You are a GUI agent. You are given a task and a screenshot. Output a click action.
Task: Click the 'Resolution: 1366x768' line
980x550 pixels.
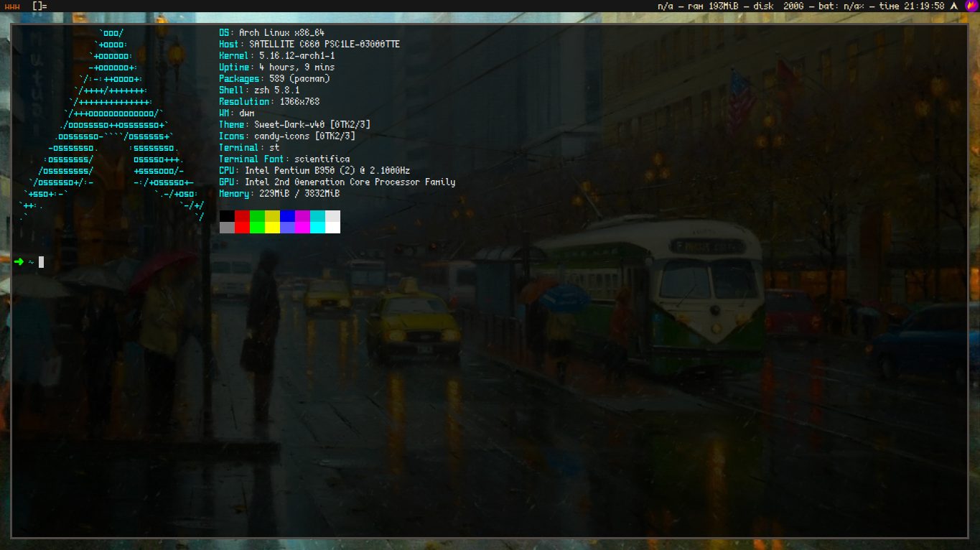pos(269,102)
